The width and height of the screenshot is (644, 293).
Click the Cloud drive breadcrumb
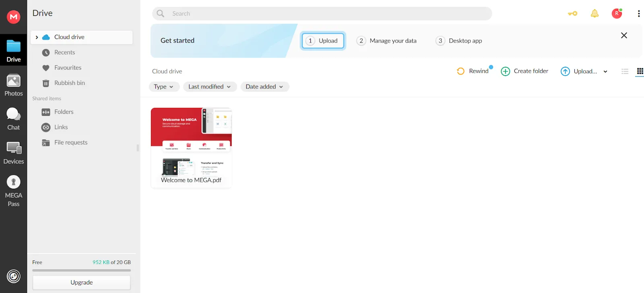[x=167, y=71]
